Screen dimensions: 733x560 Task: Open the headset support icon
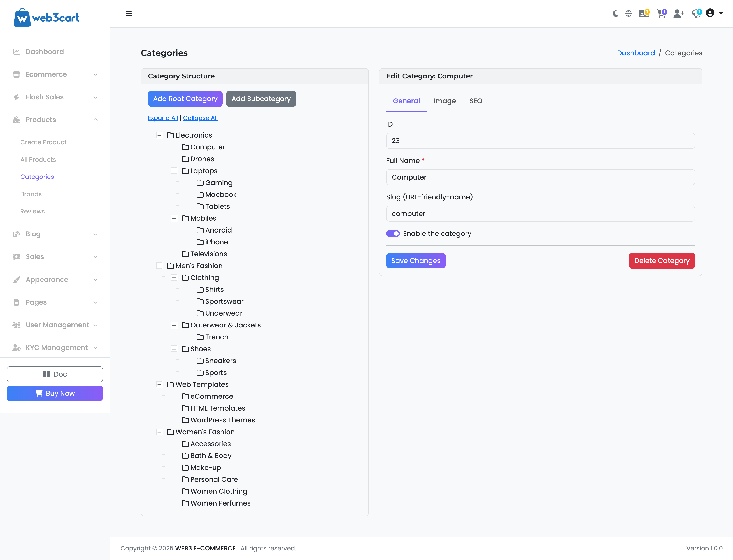[696, 14]
